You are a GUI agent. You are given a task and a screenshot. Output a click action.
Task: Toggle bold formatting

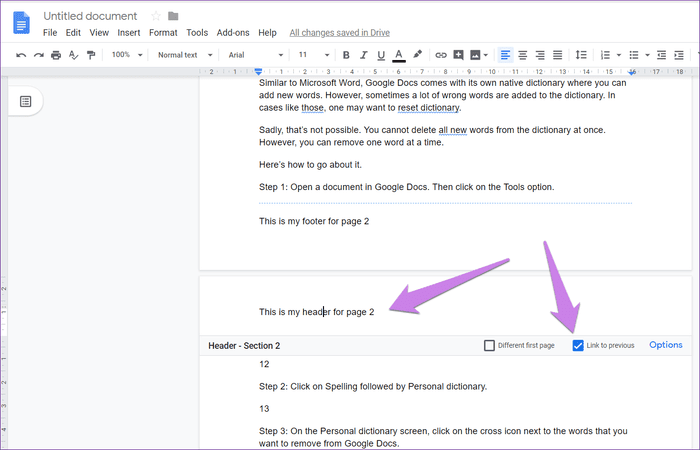tap(346, 55)
